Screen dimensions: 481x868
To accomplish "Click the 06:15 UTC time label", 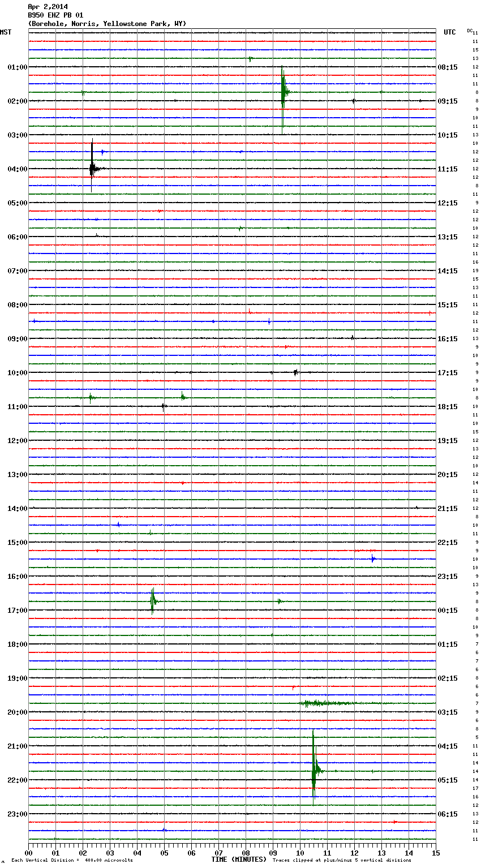I will 448,814.
